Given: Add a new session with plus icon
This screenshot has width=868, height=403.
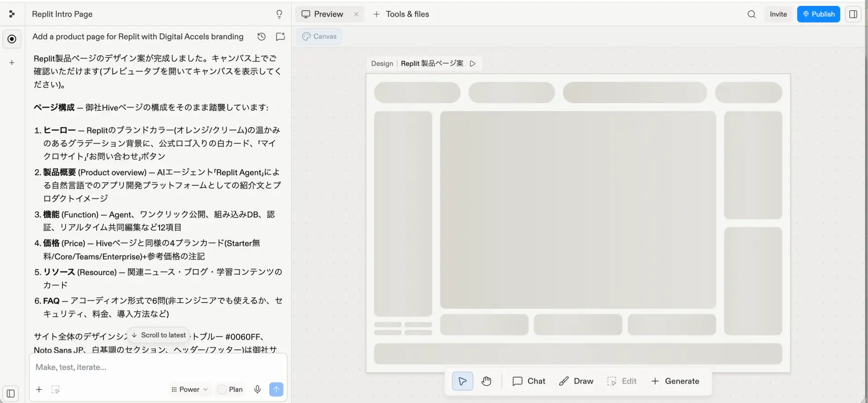Looking at the screenshot, I should click(x=12, y=62).
